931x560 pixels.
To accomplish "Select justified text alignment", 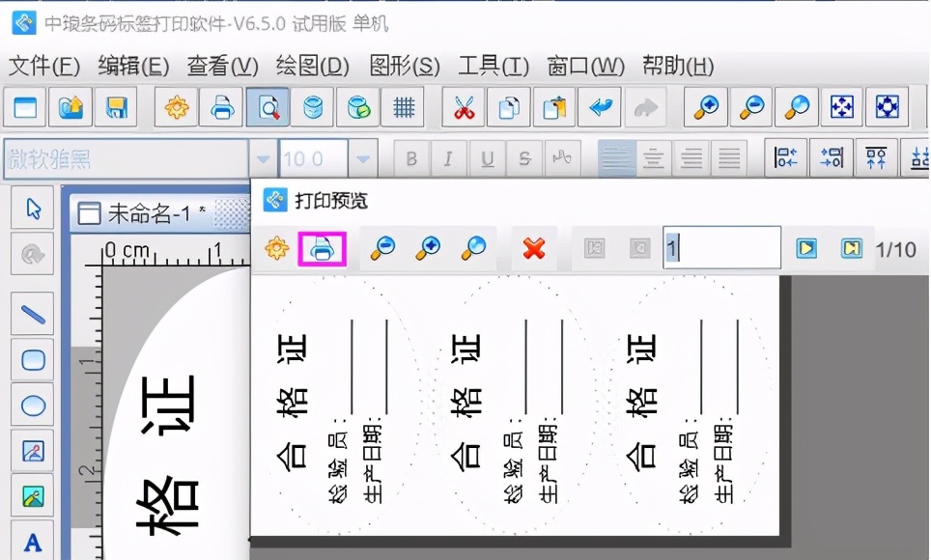I will (728, 158).
